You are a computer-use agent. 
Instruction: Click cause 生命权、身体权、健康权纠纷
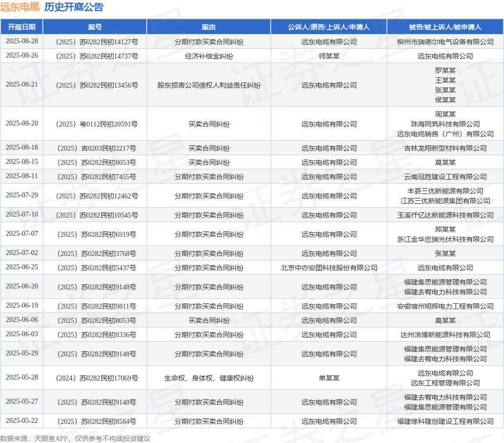pos(209,378)
